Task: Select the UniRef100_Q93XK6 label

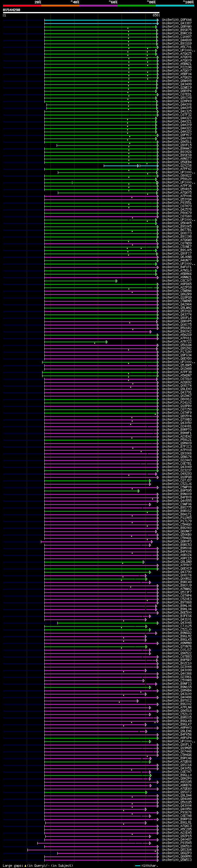Action: pos(177,454)
